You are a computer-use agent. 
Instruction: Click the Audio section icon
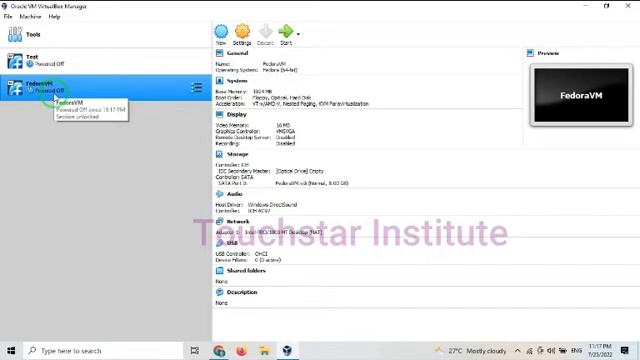point(220,194)
